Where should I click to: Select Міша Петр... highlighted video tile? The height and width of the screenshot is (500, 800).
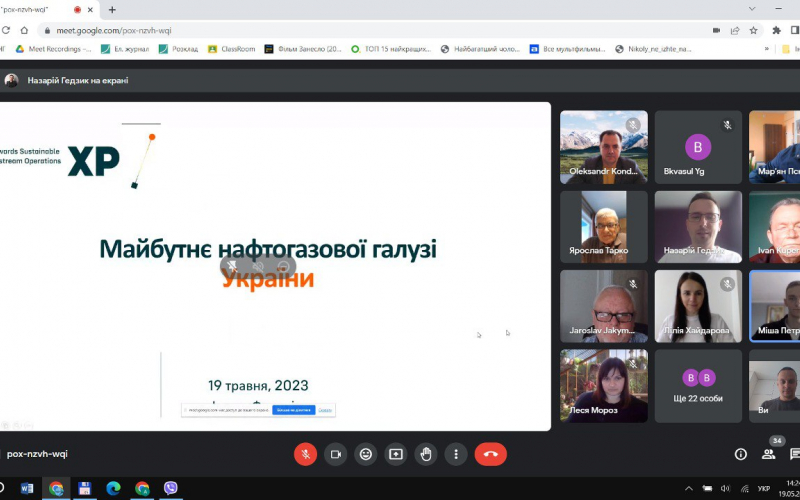[x=774, y=306]
